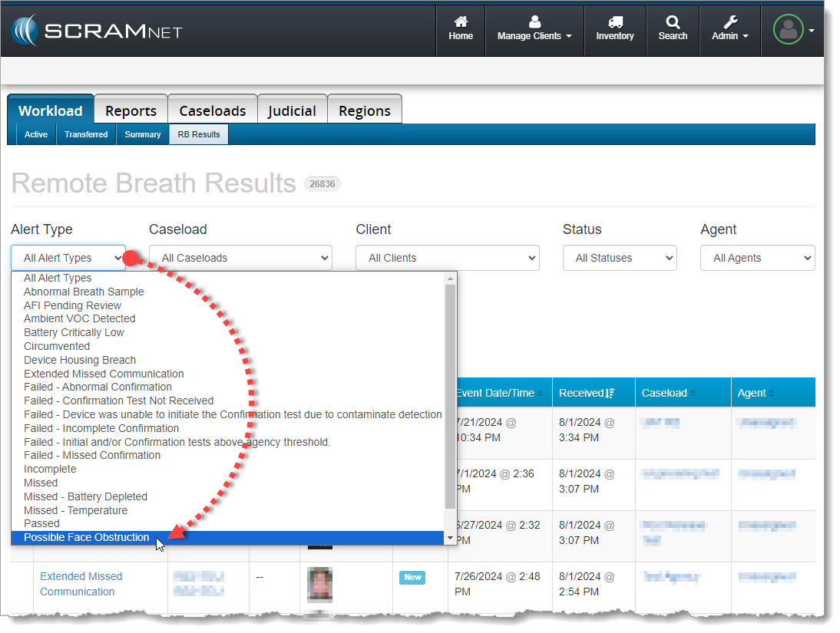Click the client photo thumbnail
Viewport: 840px width, 633px height.
320,585
